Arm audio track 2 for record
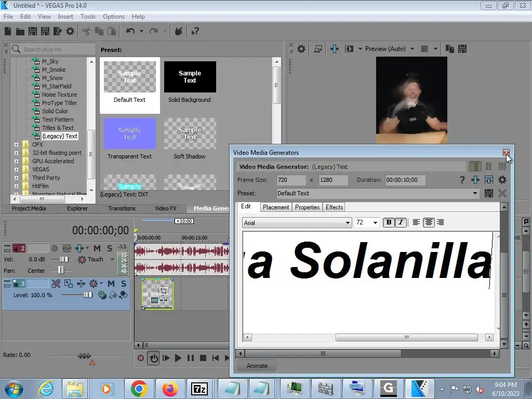This screenshot has height=399, width=532. (x=54, y=248)
